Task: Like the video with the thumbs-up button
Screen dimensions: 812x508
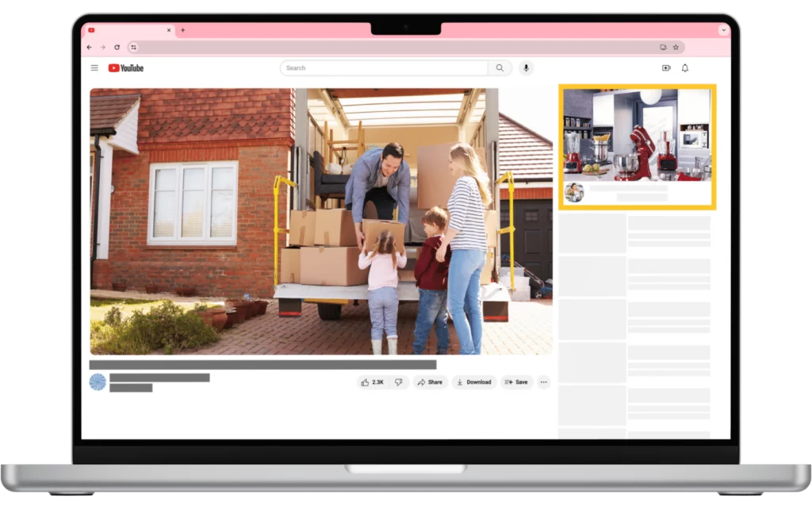Action: (366, 382)
